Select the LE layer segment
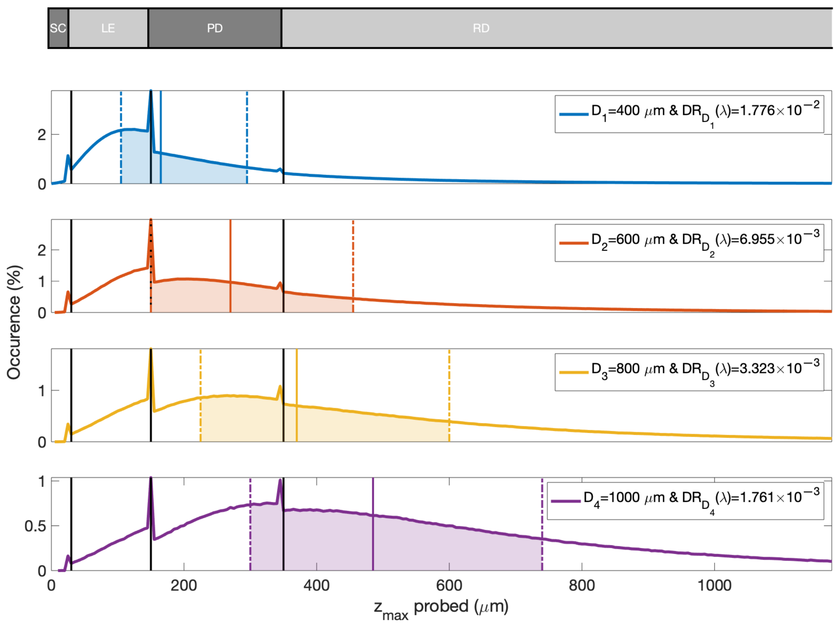Image resolution: width=840 pixels, height=626 pixels. point(108,28)
